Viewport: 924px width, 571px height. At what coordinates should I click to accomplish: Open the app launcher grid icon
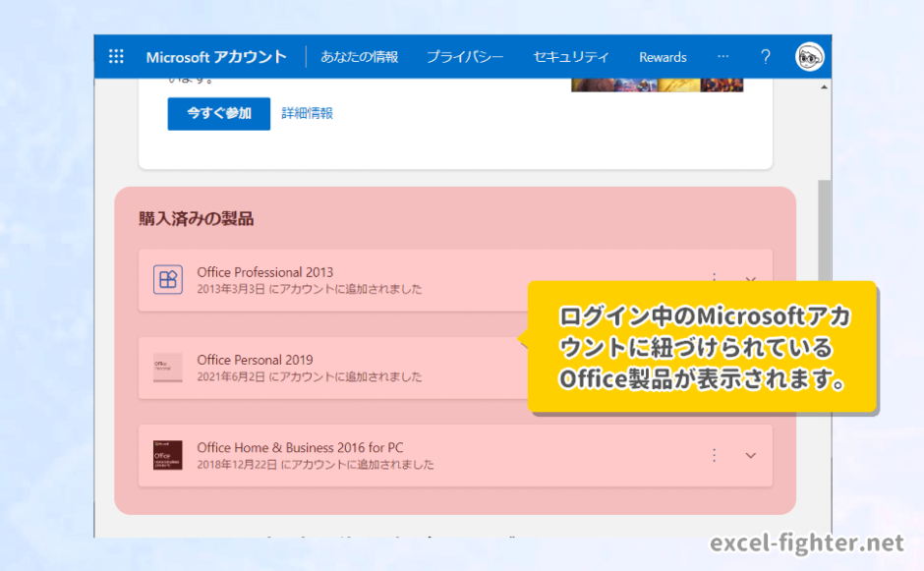(x=116, y=56)
